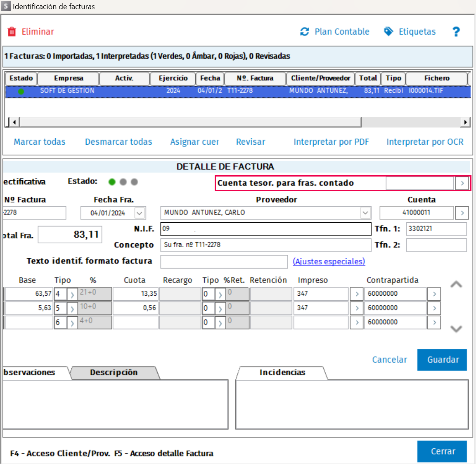Open Tipo selector on the 63,57 base row
The image size is (476, 464).
pos(72,294)
